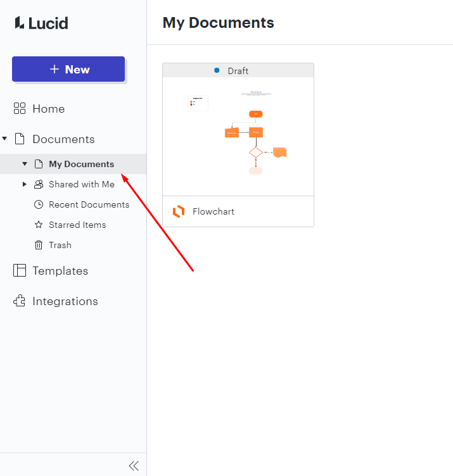Click the Draft status label
Screen dimensions: 453x476
(238, 71)
